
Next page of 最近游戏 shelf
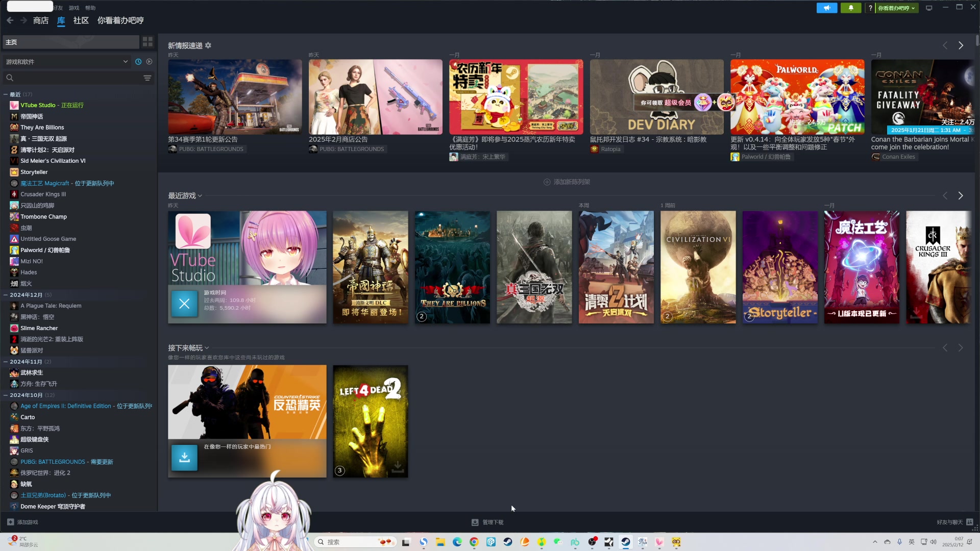[x=961, y=196]
